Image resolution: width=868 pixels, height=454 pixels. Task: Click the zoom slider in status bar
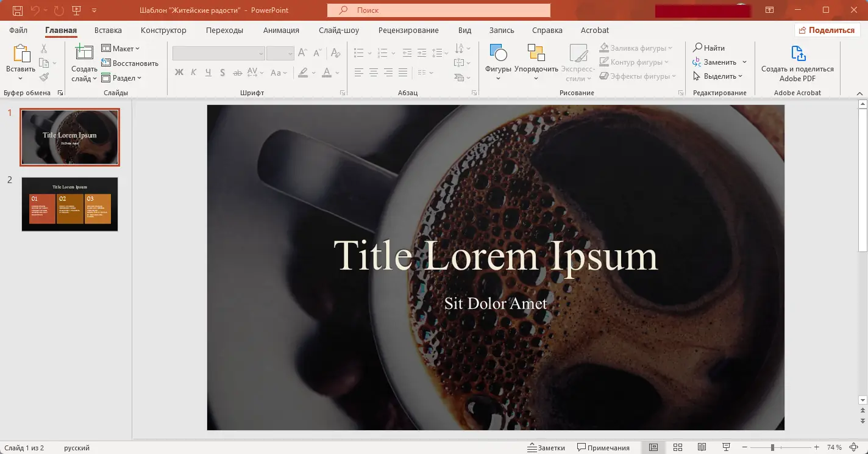772,447
